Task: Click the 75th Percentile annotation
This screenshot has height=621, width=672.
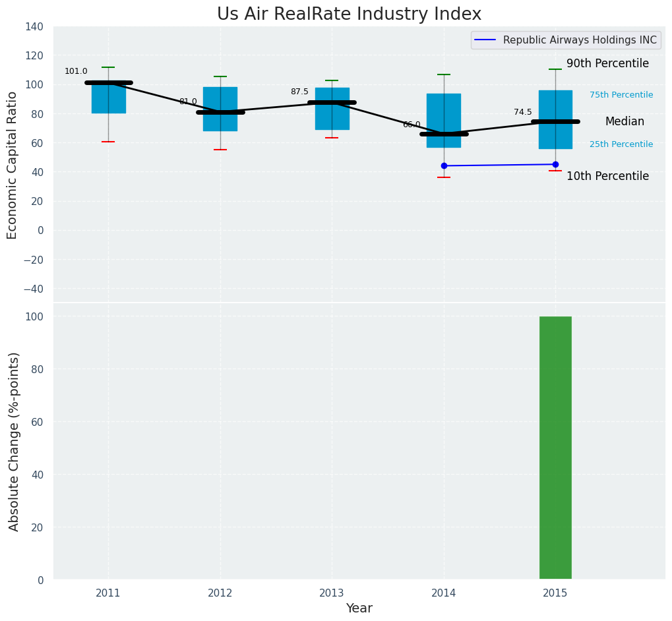Action: 621,95
